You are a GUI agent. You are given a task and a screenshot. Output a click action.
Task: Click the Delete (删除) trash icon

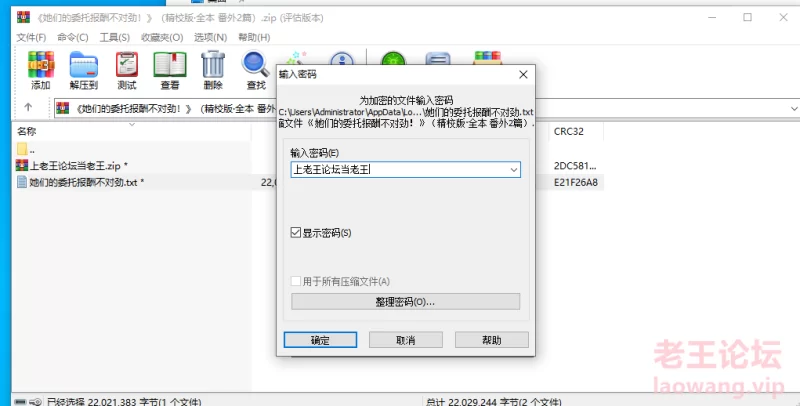(x=213, y=70)
